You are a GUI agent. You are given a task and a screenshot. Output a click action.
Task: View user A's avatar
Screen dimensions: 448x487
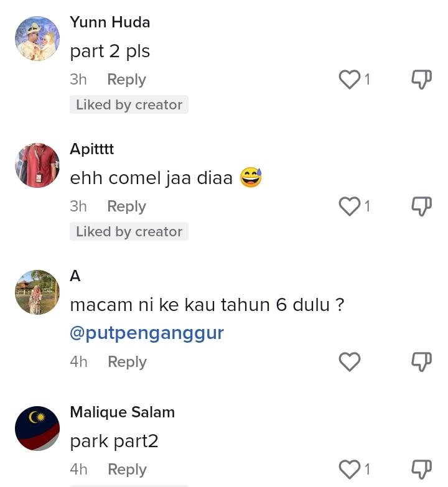37,292
